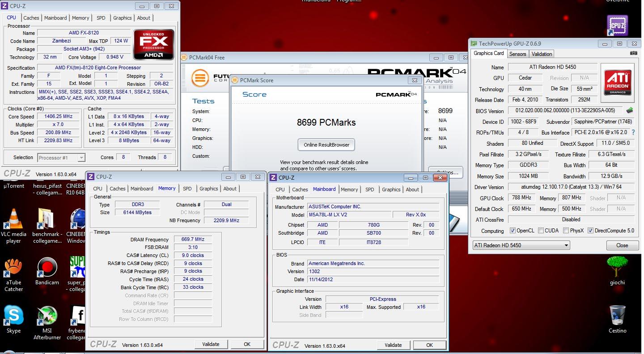Click the ATI Radeon graphics logo

618,82
